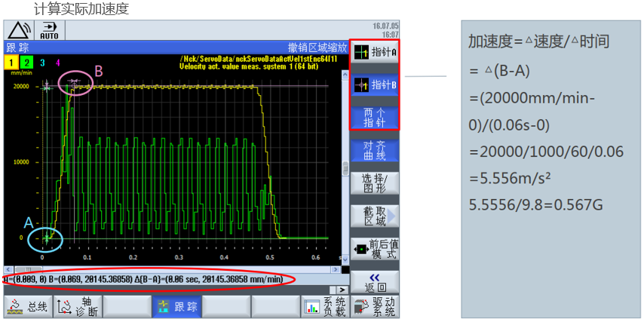Open the 驱动系统 drive system softkey
The image size is (644, 322).
[x=374, y=306]
